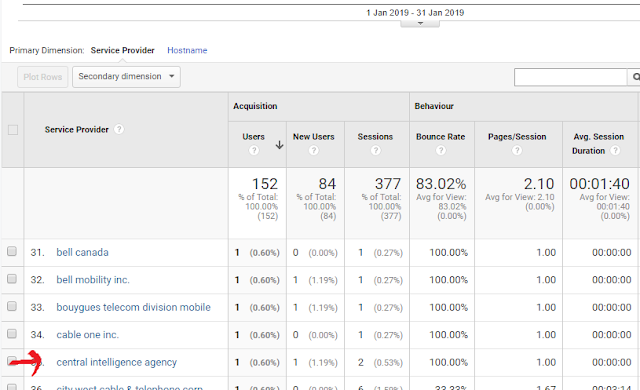Click help icon under New Users column
Image resolution: width=640 pixels, height=390 pixels.
[313, 151]
